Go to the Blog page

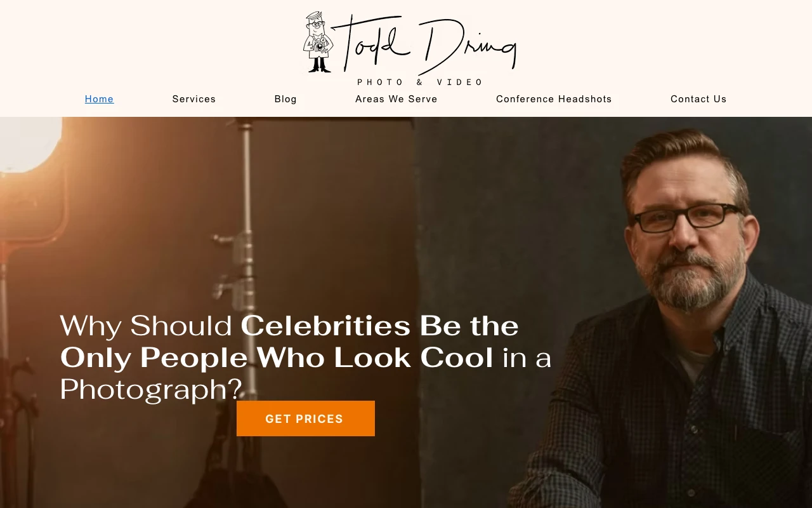coord(285,99)
